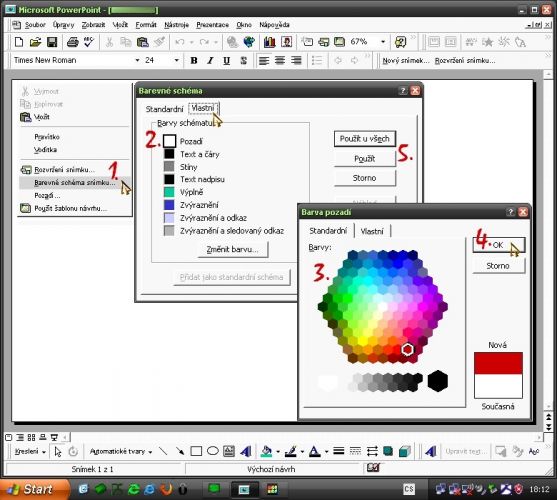Switch to Vlastní tab in Barva pozadí
The image size is (557, 500).
[x=372, y=231]
